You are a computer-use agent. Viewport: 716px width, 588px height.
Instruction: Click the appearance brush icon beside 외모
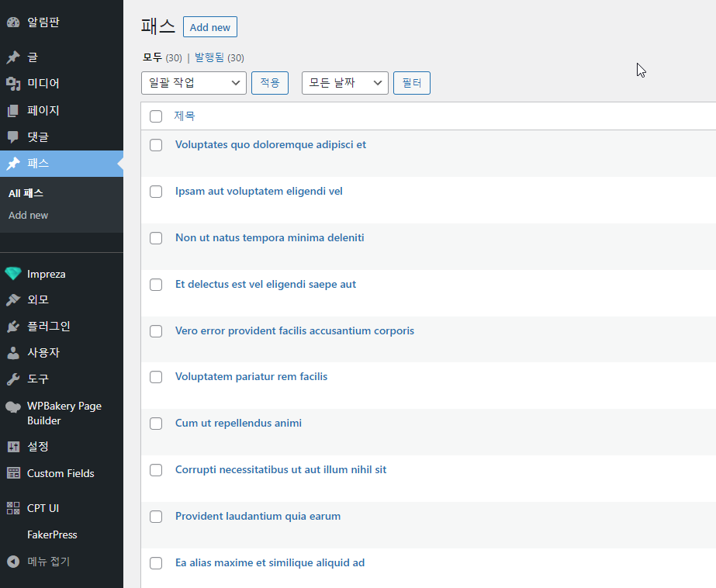point(13,299)
